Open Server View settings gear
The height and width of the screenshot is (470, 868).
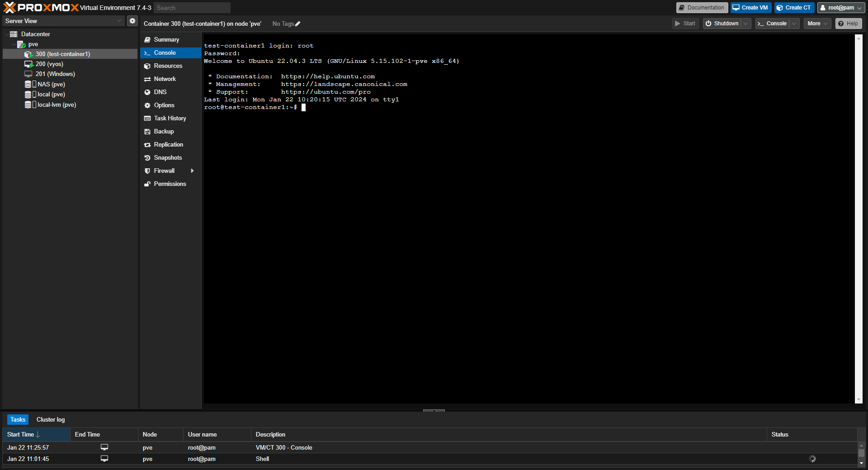[132, 21]
